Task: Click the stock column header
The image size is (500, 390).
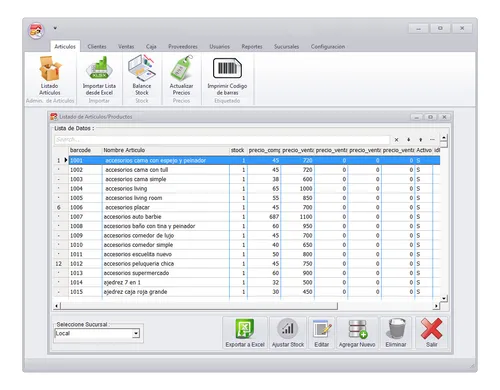Action: (238, 150)
